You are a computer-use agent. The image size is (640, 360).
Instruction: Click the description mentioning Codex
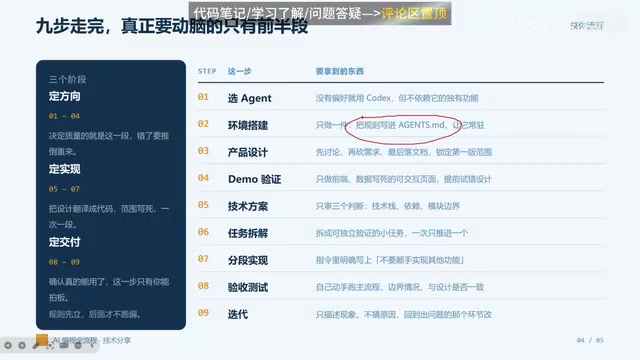tap(397, 98)
